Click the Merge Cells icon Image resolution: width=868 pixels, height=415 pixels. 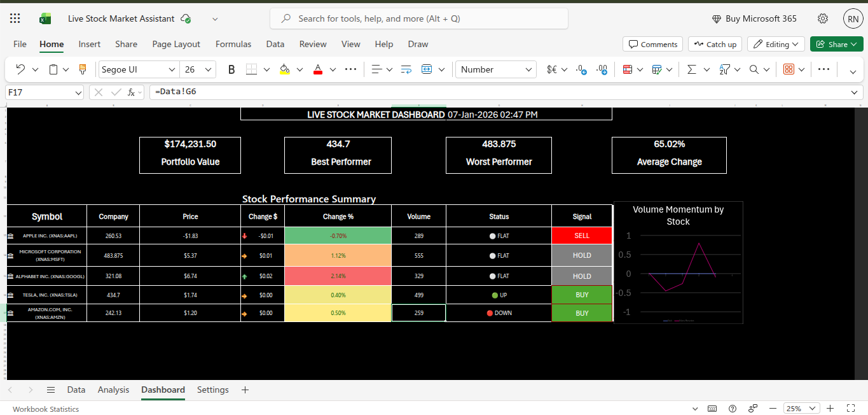427,69
